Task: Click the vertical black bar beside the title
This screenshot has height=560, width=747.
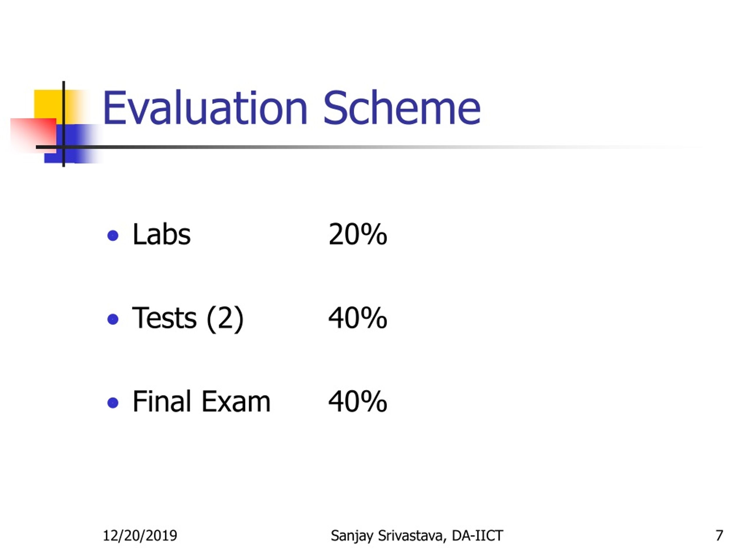Action: click(64, 124)
